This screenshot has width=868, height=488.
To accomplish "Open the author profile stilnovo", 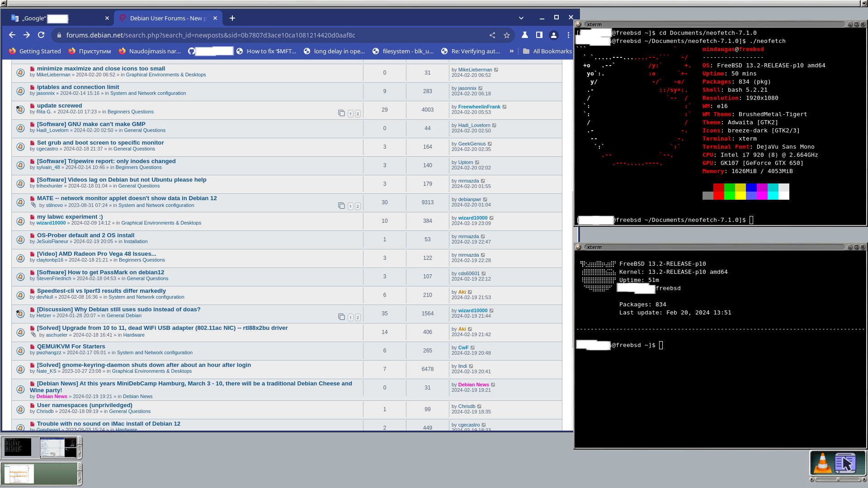I will (x=54, y=206).
